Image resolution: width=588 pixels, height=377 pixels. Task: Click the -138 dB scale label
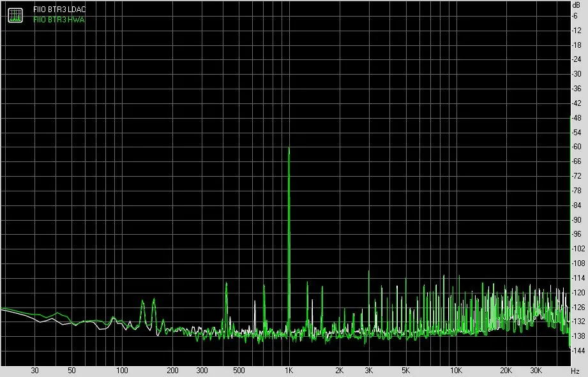pos(578,336)
